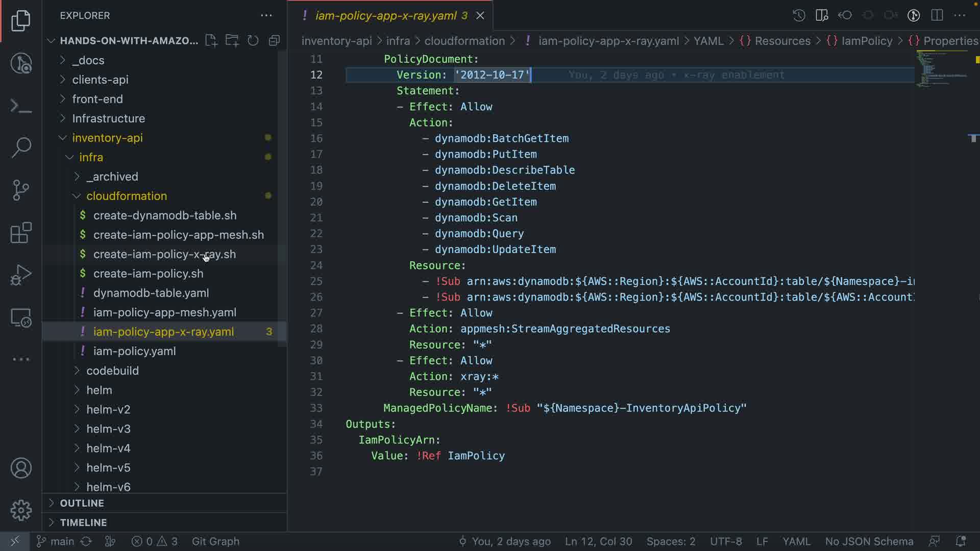Open Run and Debug view
This screenshot has width=980, height=551.
[x=21, y=275]
